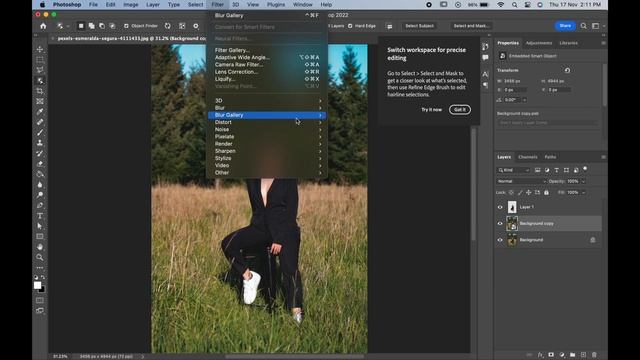The height and width of the screenshot is (360, 640).
Task: Select the Pen tool
Action: pos(40,205)
